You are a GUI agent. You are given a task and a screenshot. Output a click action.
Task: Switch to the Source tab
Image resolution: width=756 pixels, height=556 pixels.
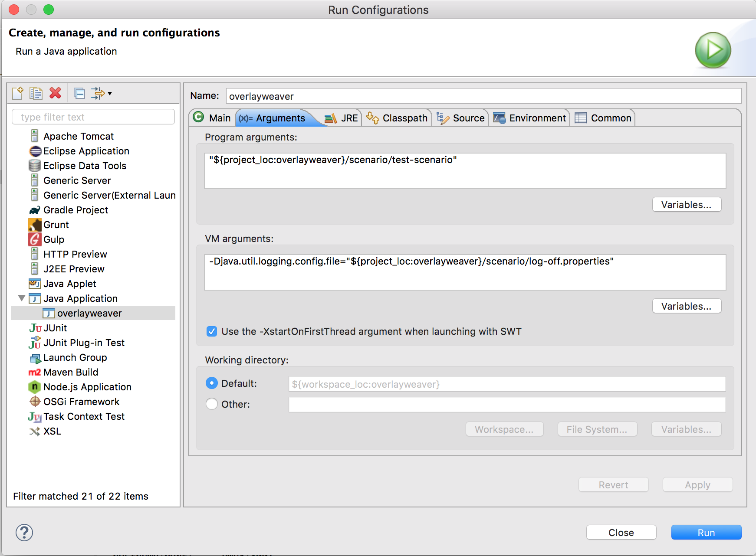[x=461, y=118]
